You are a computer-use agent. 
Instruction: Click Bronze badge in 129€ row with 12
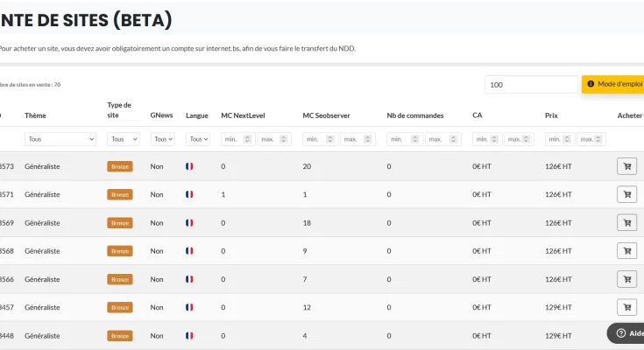120,307
